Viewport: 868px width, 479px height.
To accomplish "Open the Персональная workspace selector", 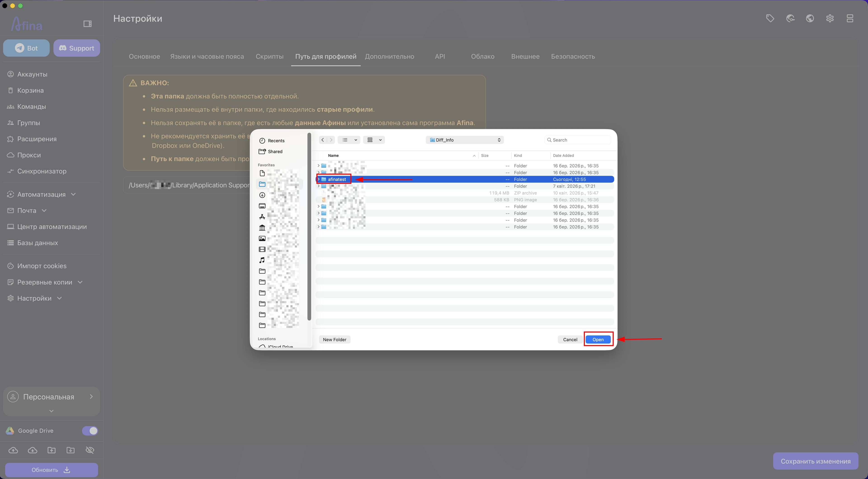I will pyautogui.click(x=52, y=397).
